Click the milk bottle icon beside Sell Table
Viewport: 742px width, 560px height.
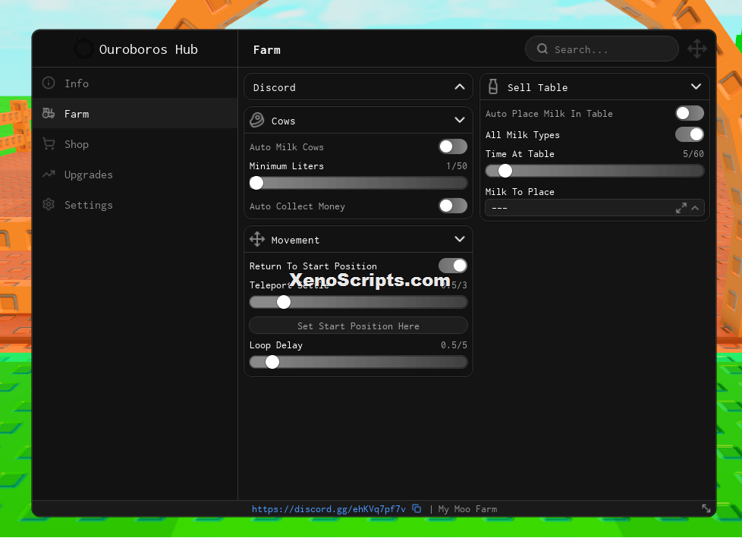coord(492,87)
